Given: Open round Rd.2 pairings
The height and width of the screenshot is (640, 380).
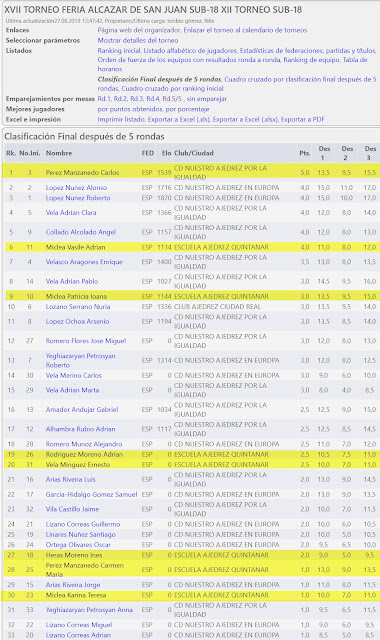Looking at the screenshot, I should pyautogui.click(x=120, y=99).
